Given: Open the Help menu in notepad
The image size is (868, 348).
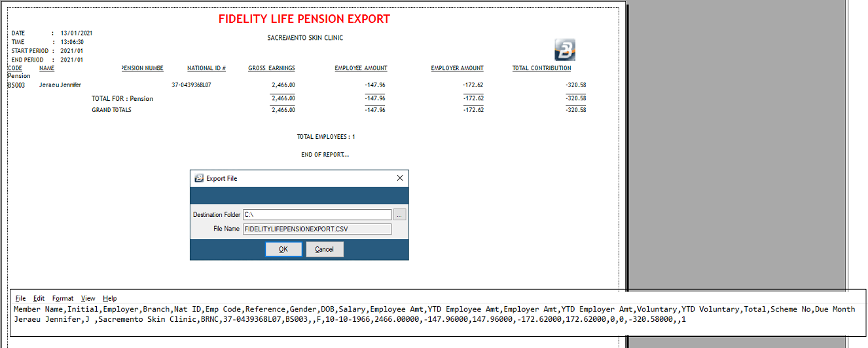Looking at the screenshot, I should (110, 298).
